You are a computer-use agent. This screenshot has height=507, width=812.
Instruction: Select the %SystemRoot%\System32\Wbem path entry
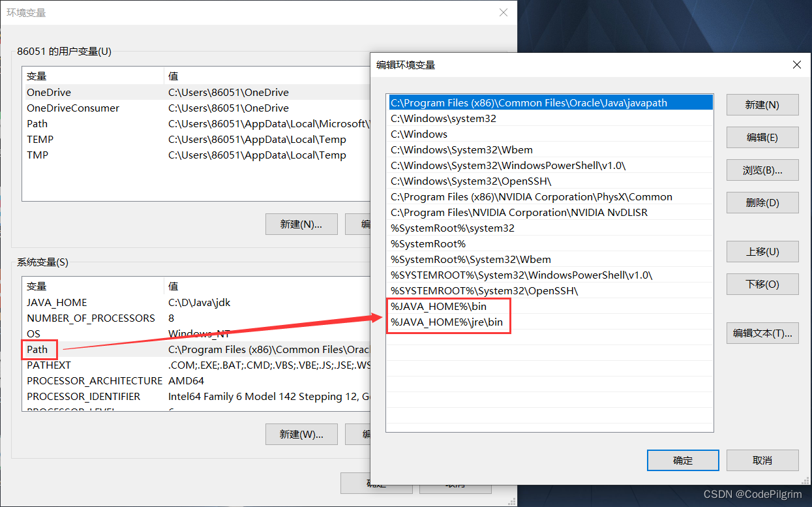(457, 259)
